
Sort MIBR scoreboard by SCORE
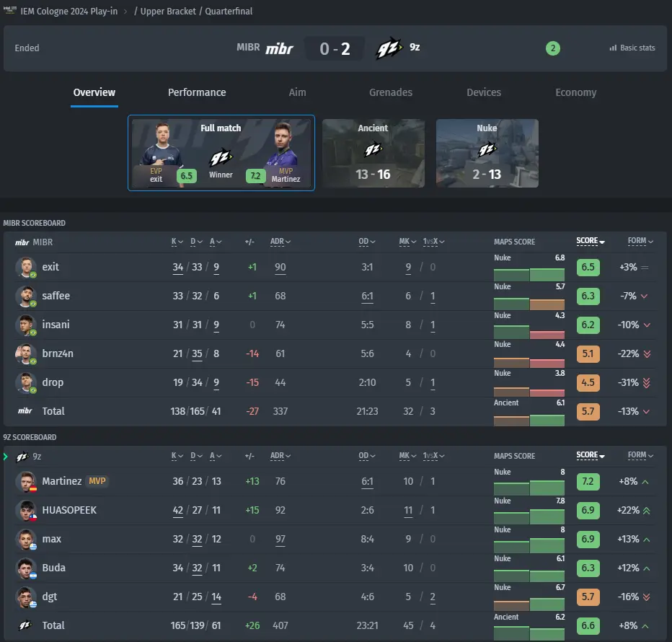click(x=590, y=242)
